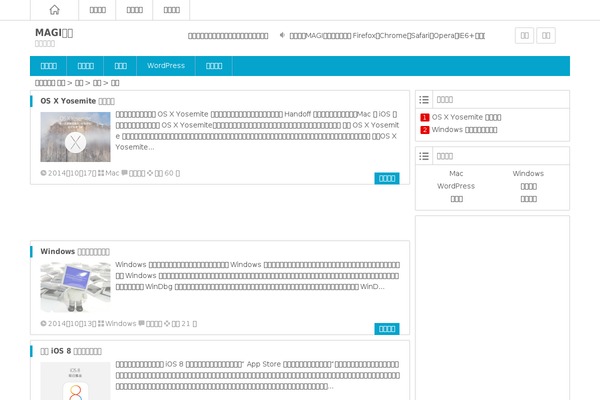The width and height of the screenshot is (600, 400).
Task: Go to the home page via the house icon
Action: [55, 10]
